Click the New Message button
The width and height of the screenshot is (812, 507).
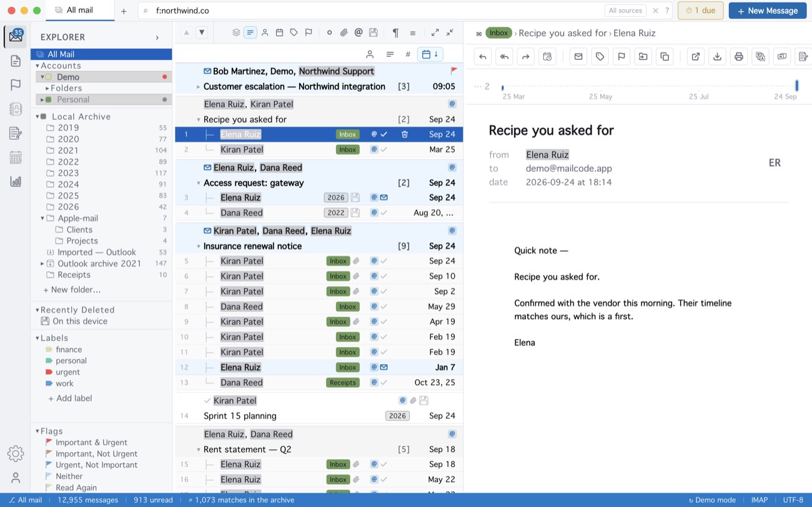(x=768, y=11)
